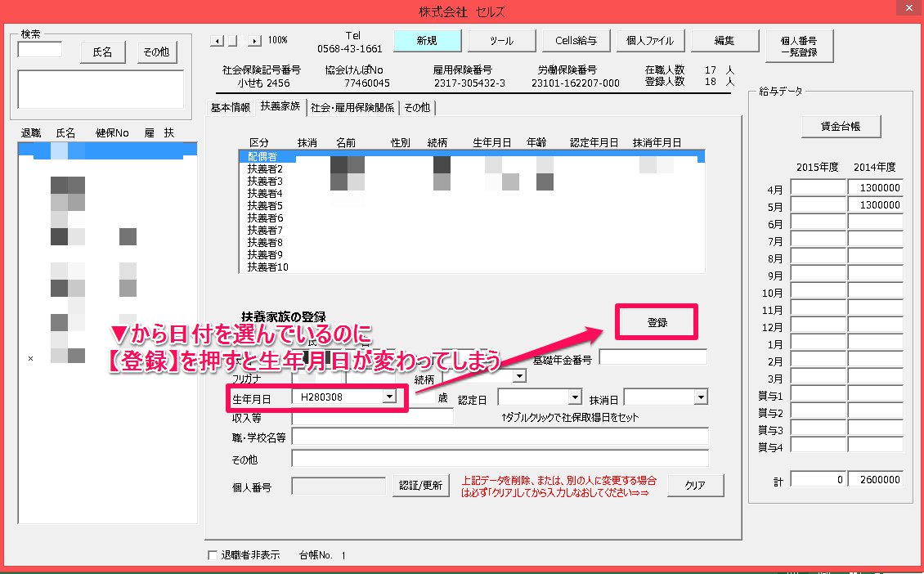The height and width of the screenshot is (574, 924).
Task: Click the 氏名 search button
Action: 102,52
